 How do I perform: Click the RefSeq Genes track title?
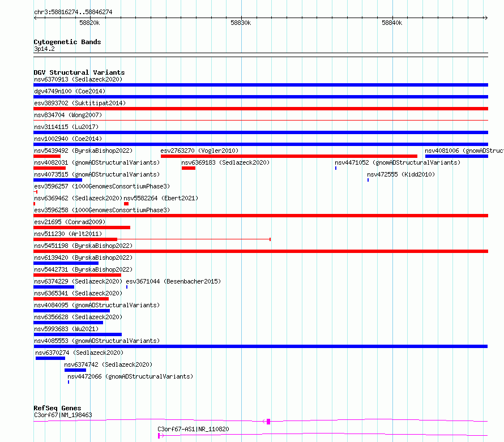(x=57, y=408)
